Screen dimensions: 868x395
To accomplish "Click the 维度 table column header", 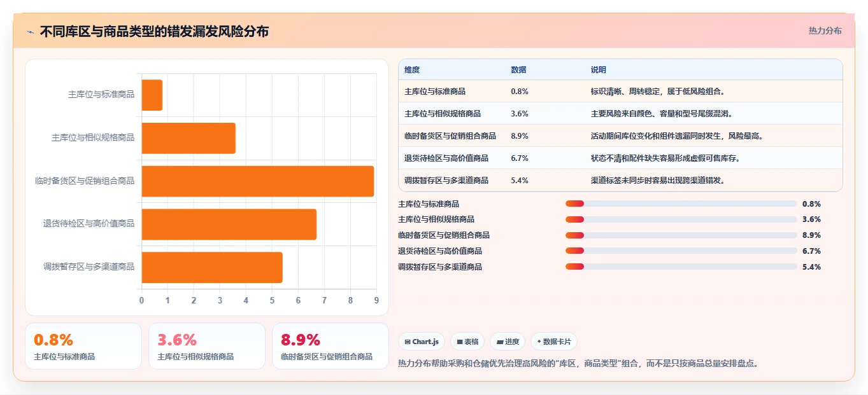I will coord(412,70).
